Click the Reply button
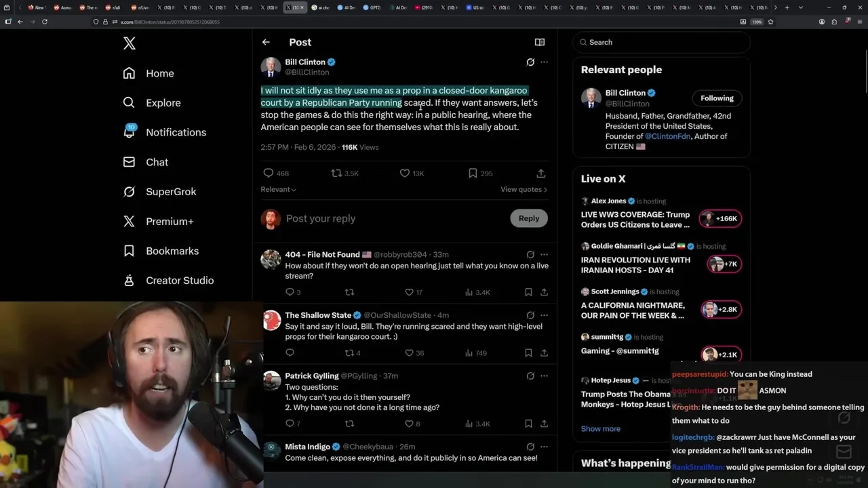 [529, 218]
